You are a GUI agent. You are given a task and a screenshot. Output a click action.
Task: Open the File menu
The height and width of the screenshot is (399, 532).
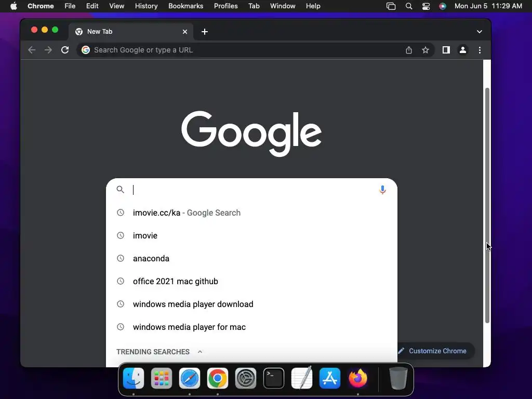(70, 6)
